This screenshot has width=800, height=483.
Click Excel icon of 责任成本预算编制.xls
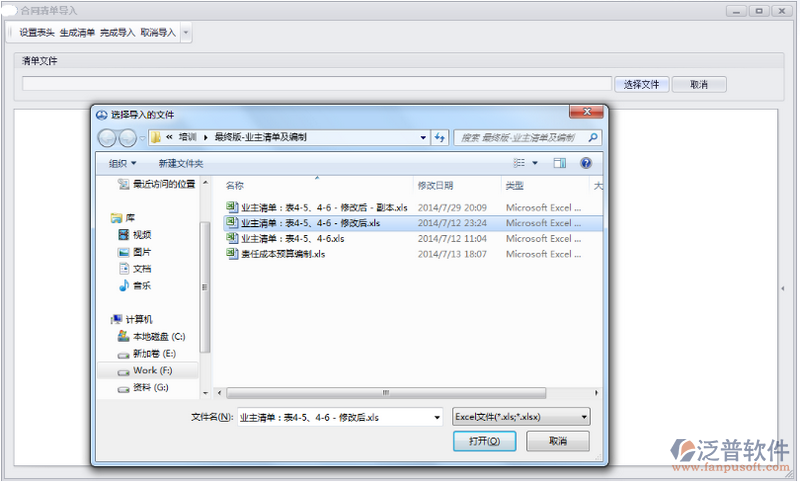232,253
